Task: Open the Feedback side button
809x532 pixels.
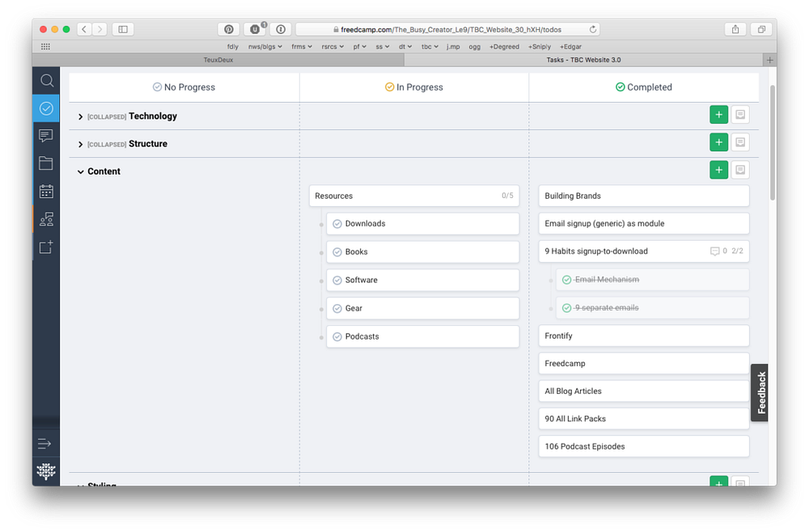Action: pyautogui.click(x=760, y=393)
